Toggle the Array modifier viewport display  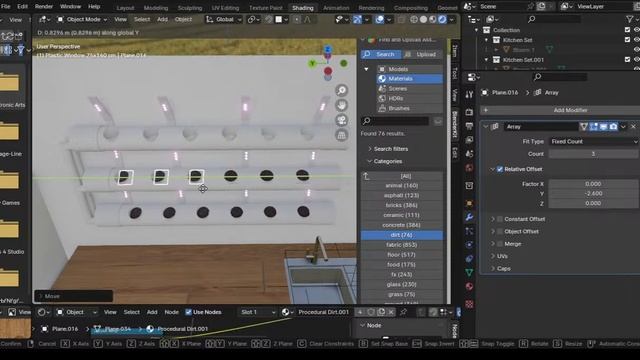tap(603, 127)
